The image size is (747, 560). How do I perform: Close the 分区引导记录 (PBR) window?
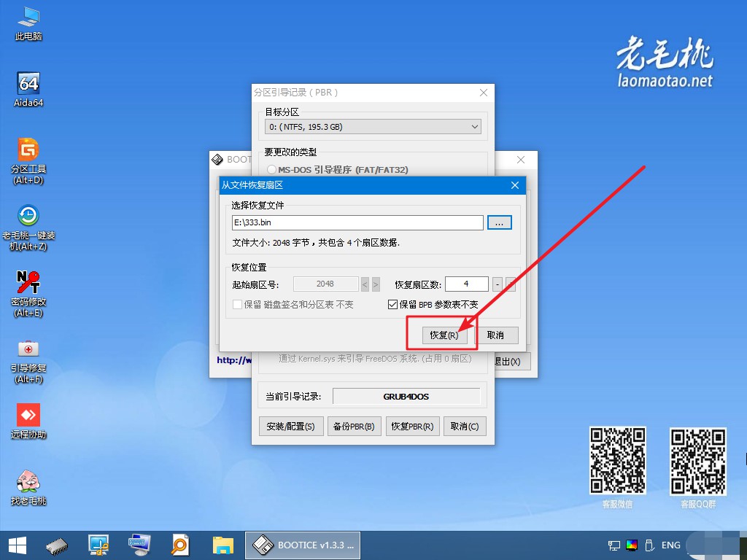pyautogui.click(x=483, y=93)
